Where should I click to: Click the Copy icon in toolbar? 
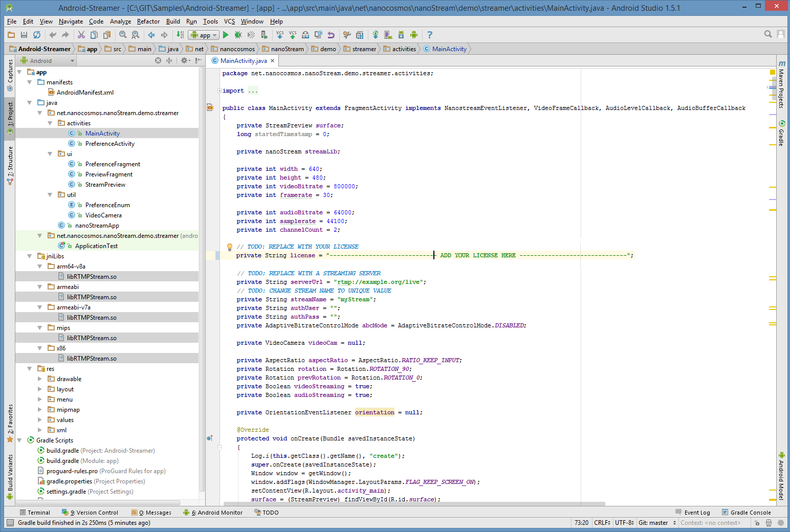94,35
